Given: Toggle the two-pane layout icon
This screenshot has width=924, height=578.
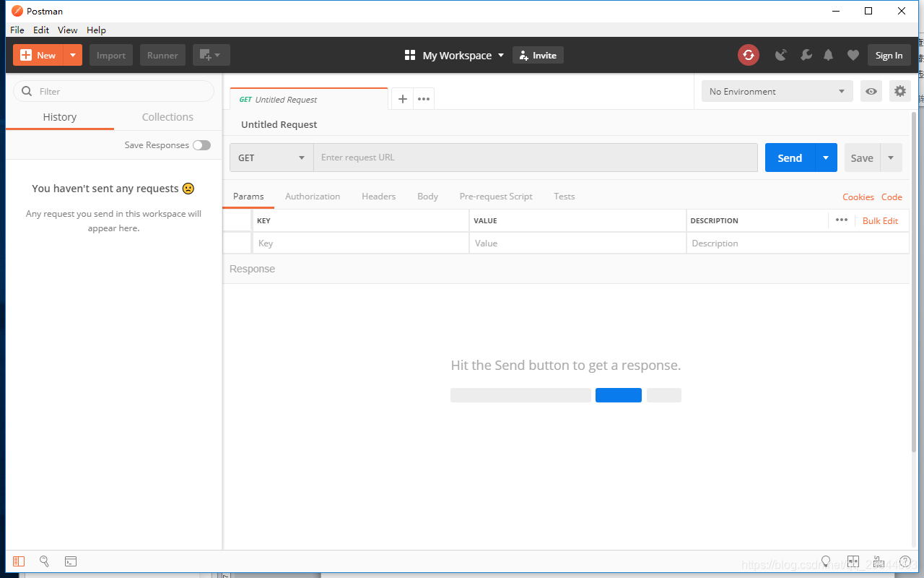Looking at the screenshot, I should pyautogui.click(x=853, y=561).
